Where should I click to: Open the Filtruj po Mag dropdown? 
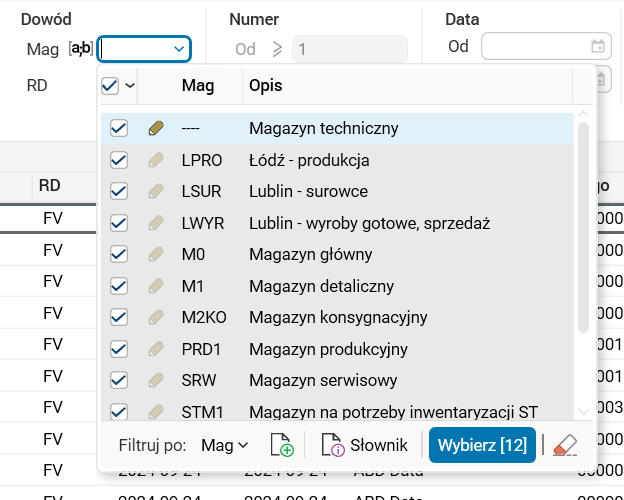click(224, 446)
